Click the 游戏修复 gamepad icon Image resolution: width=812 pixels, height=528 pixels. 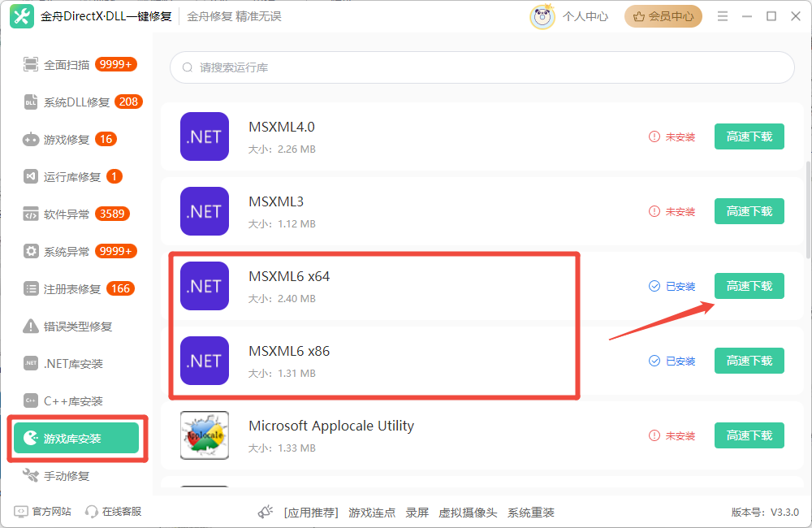(x=31, y=140)
